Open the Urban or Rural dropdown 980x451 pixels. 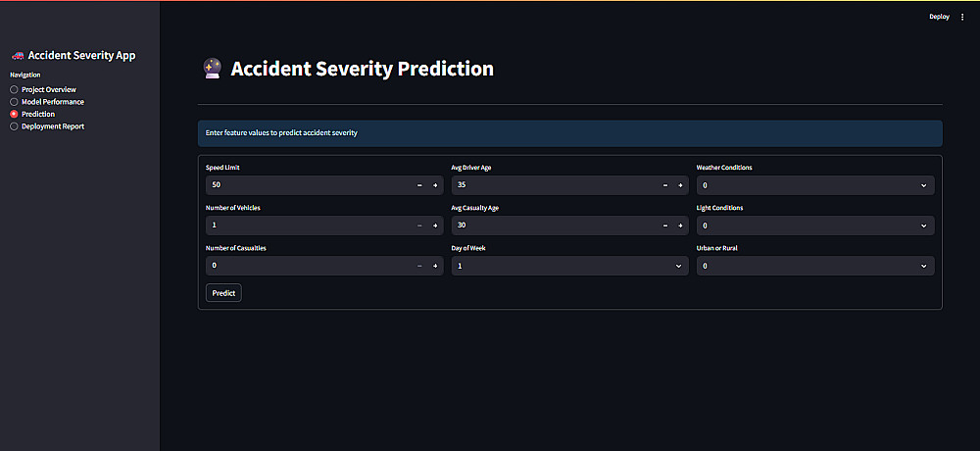click(x=815, y=266)
